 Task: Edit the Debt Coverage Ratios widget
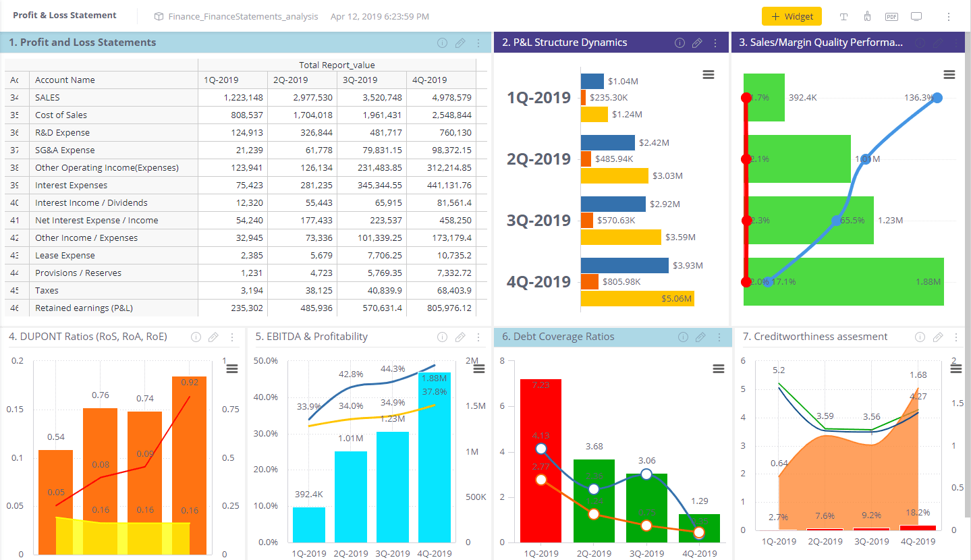(x=700, y=337)
